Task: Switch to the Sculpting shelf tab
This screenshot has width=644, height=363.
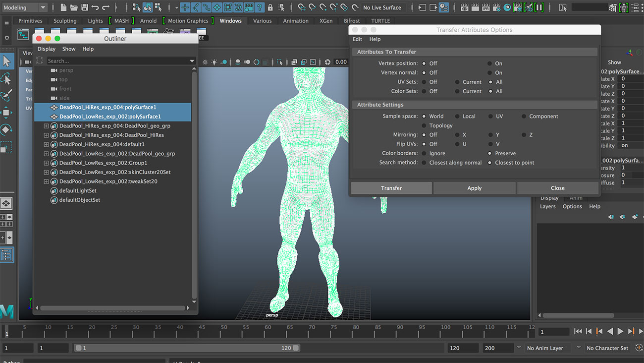Action: pyautogui.click(x=65, y=21)
